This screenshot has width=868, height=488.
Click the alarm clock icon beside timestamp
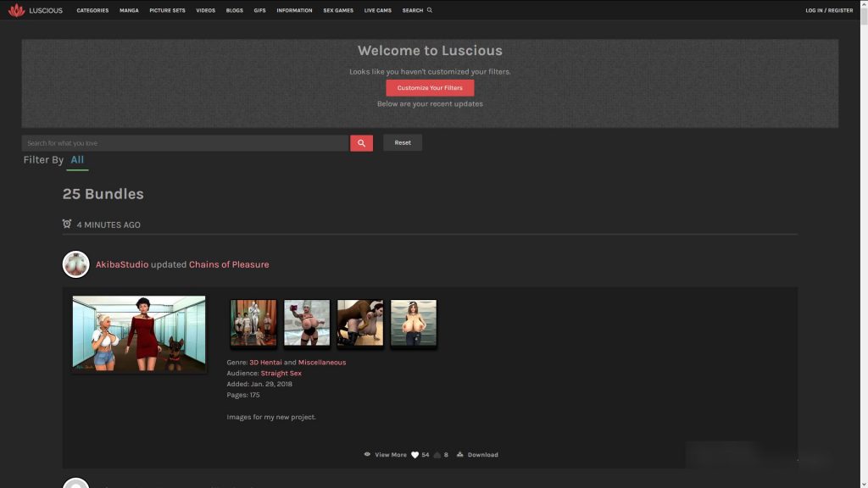pos(67,224)
